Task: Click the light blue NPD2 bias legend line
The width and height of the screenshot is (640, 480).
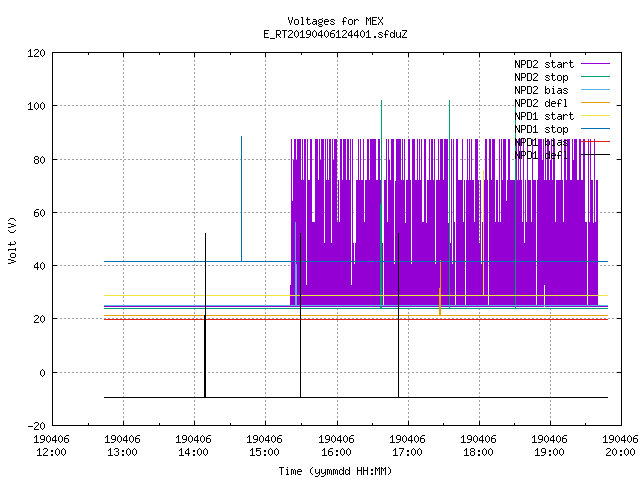Action: pyautogui.click(x=595, y=89)
